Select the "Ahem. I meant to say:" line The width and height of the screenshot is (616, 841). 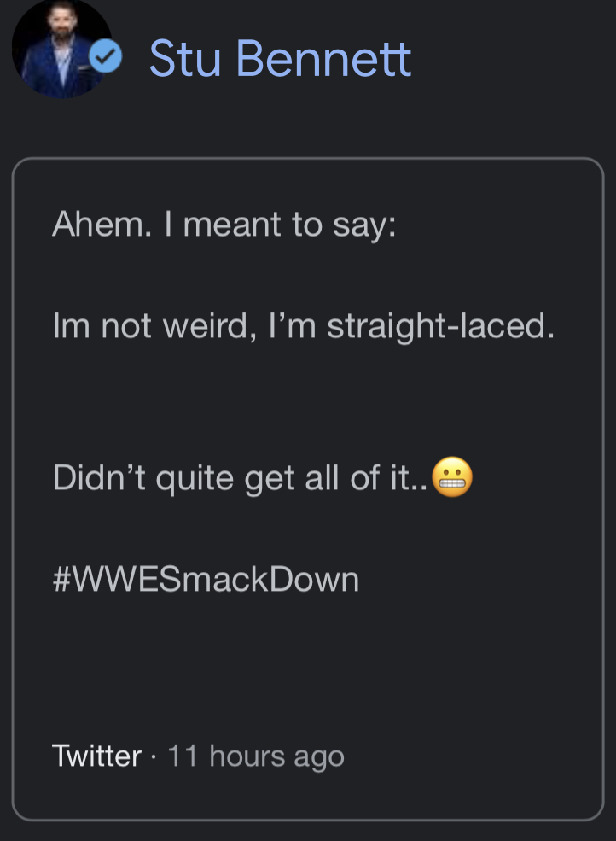tap(224, 225)
